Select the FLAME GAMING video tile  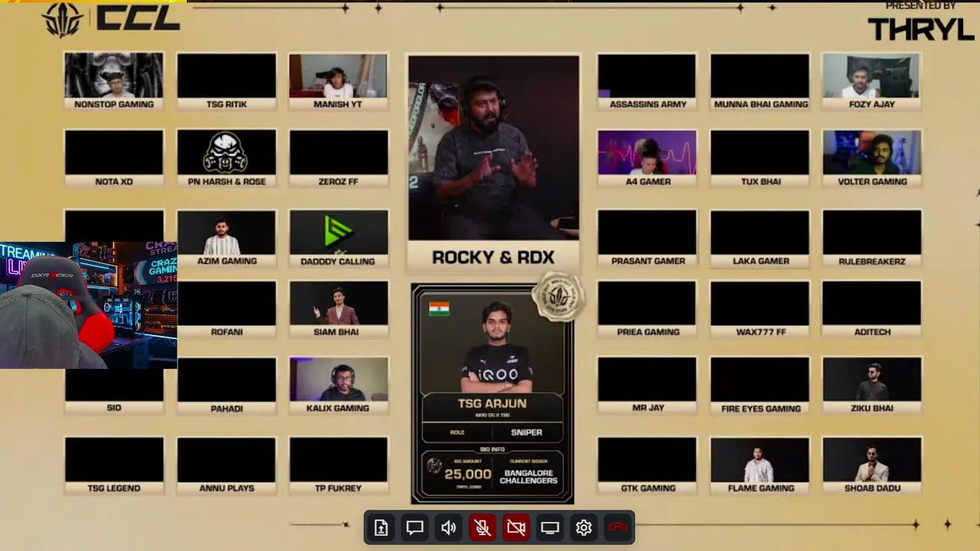(x=760, y=465)
